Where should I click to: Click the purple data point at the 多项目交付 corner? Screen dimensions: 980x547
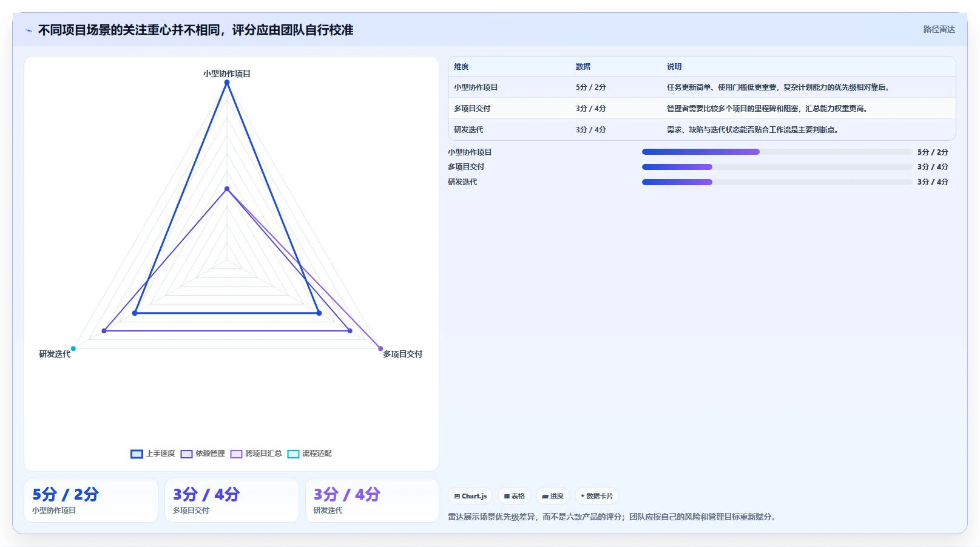coord(380,348)
